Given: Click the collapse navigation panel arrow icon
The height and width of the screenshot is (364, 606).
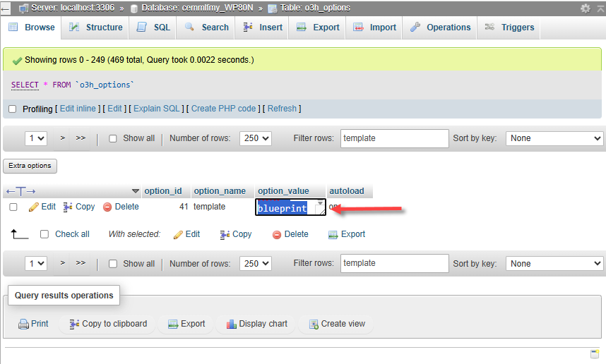Looking at the screenshot, I should 601,8.
